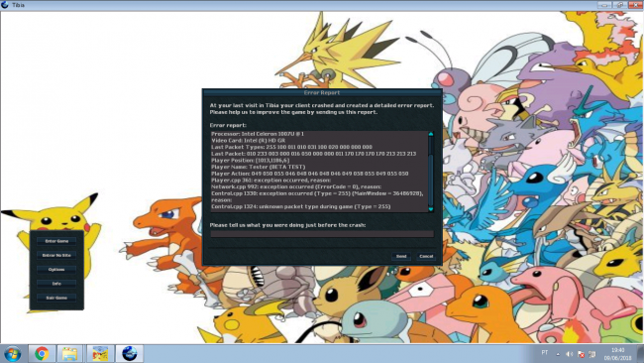Click the Send button in Error Report
Image resolution: width=644 pixels, height=363 pixels.
[401, 256]
